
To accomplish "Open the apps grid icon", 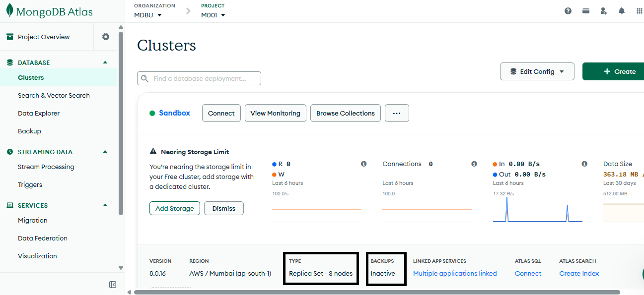I will pos(640,11).
